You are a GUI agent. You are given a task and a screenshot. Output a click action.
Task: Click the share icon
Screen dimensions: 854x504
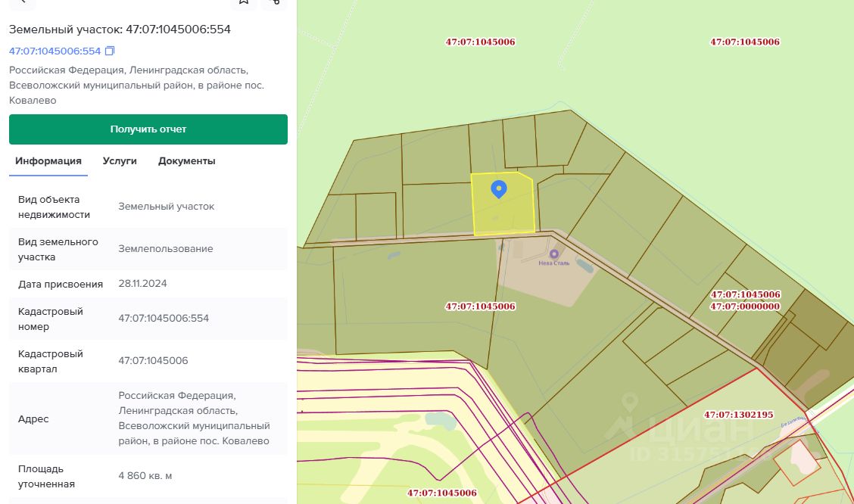(274, 2)
